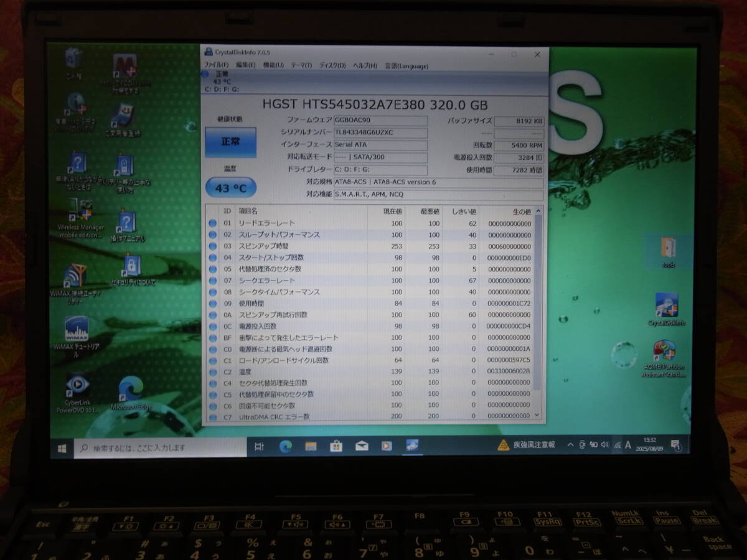Screen dimensions: 747x560
Task: Select the 電源投入回数 row in the SMART list
Action: (x=370, y=326)
